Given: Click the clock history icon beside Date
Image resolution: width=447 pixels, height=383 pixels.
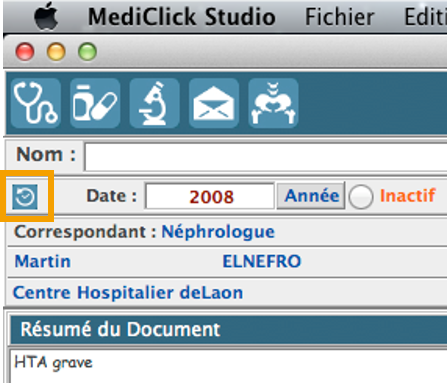Looking at the screenshot, I should pos(25,197).
